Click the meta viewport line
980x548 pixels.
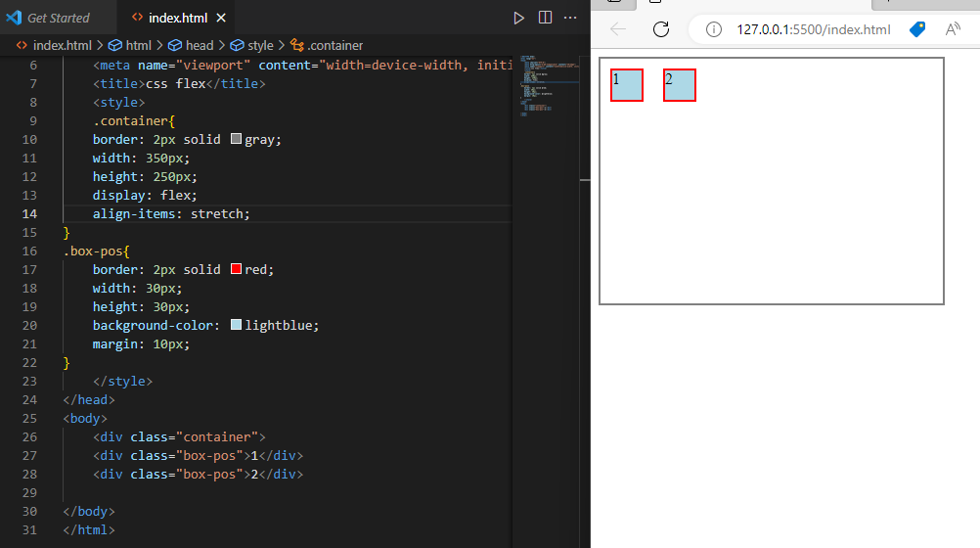[302, 65]
